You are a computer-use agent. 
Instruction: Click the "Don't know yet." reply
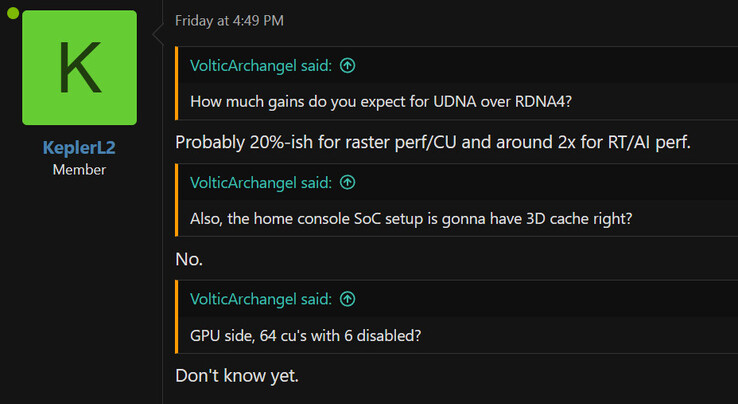pyautogui.click(x=237, y=375)
